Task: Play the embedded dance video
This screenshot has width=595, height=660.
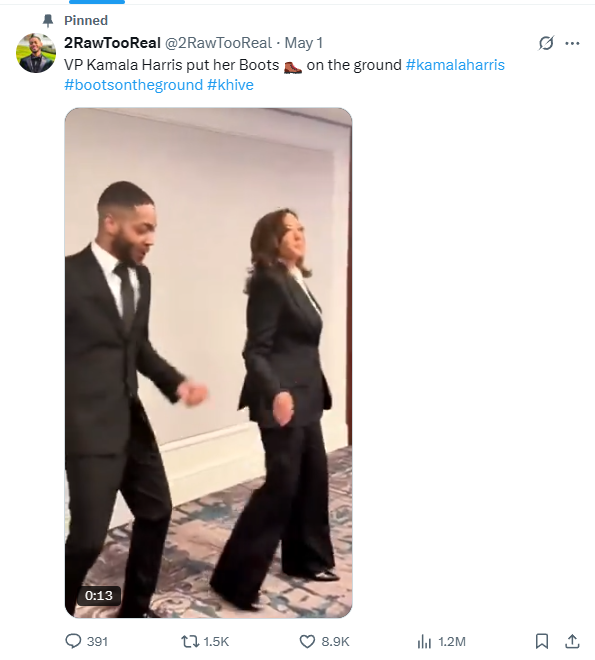Action: (x=208, y=363)
